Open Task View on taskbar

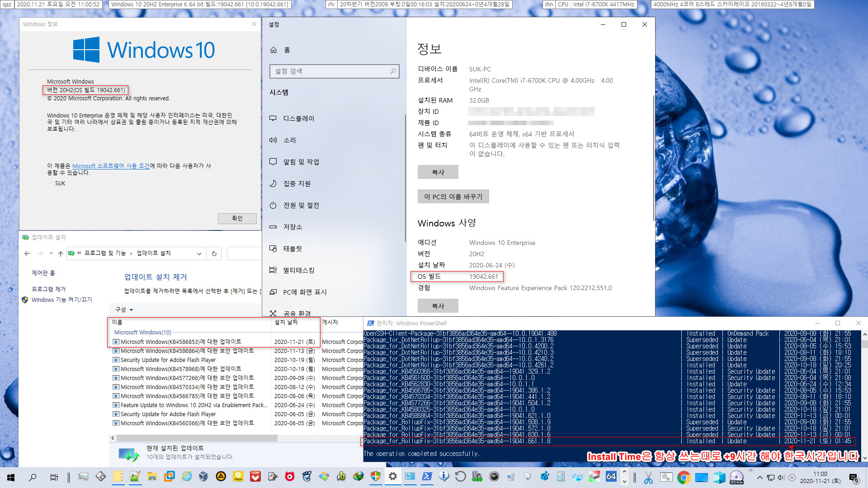54,477
